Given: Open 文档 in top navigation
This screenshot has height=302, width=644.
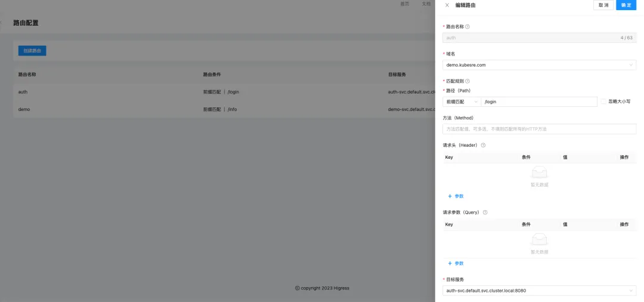Looking at the screenshot, I should pos(426,4).
